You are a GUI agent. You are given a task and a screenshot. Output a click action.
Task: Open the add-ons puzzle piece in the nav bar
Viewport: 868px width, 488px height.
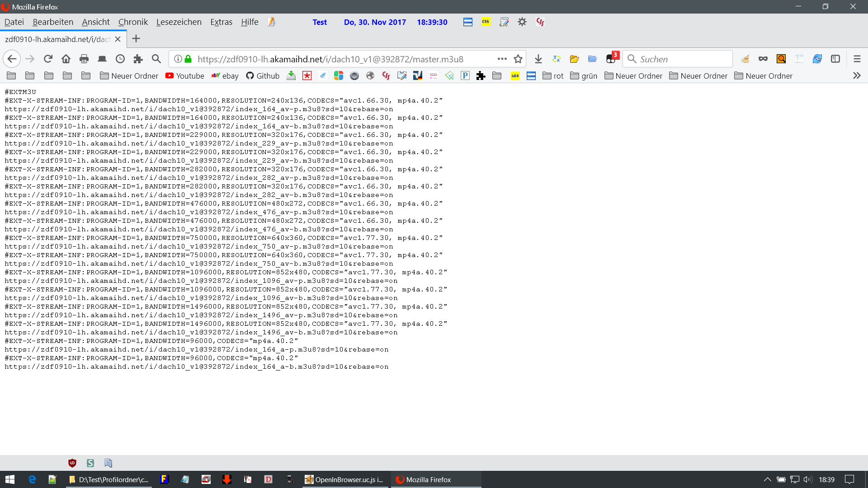[138, 59]
